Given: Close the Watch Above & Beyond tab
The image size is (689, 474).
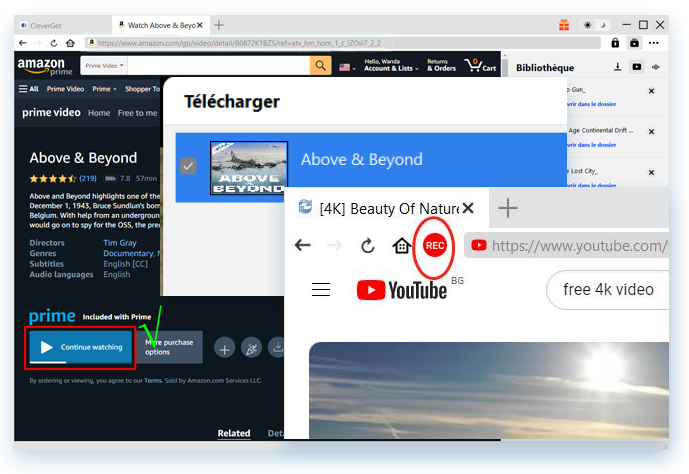Looking at the screenshot, I should [200, 25].
